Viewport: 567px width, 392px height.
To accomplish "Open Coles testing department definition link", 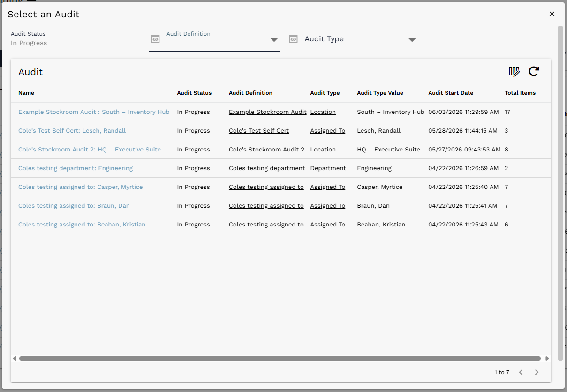I will pyautogui.click(x=267, y=168).
